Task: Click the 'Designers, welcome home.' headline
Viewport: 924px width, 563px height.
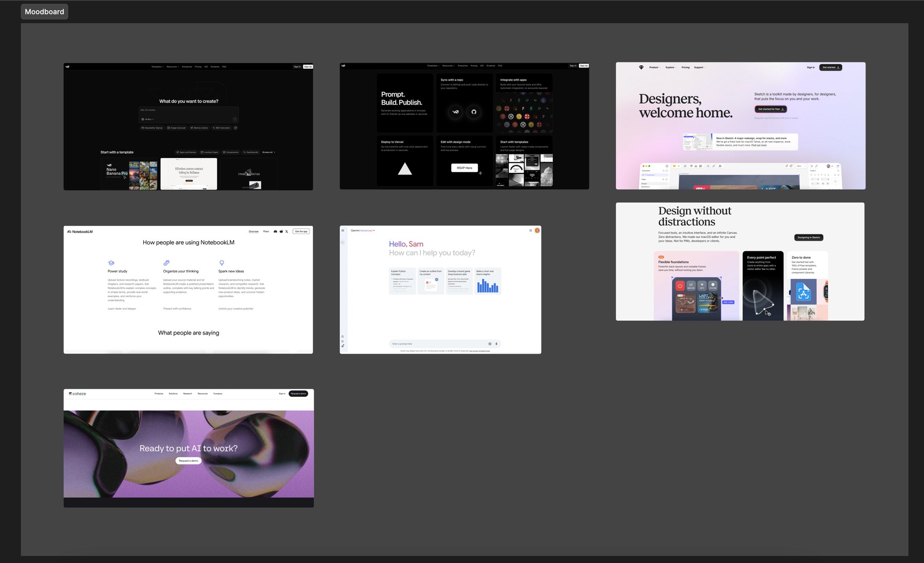Action: click(x=685, y=106)
